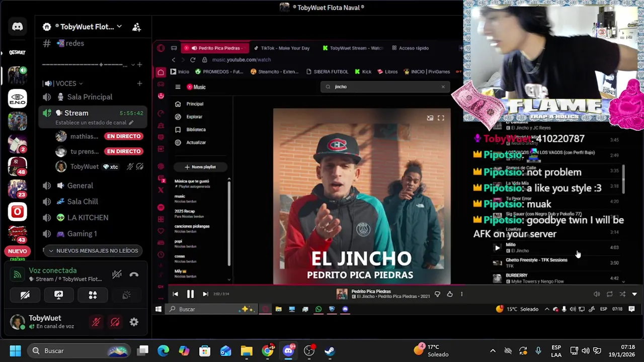The height and width of the screenshot is (362, 644).
Task: Click the red NUEVO server badge
Action: click(x=18, y=251)
